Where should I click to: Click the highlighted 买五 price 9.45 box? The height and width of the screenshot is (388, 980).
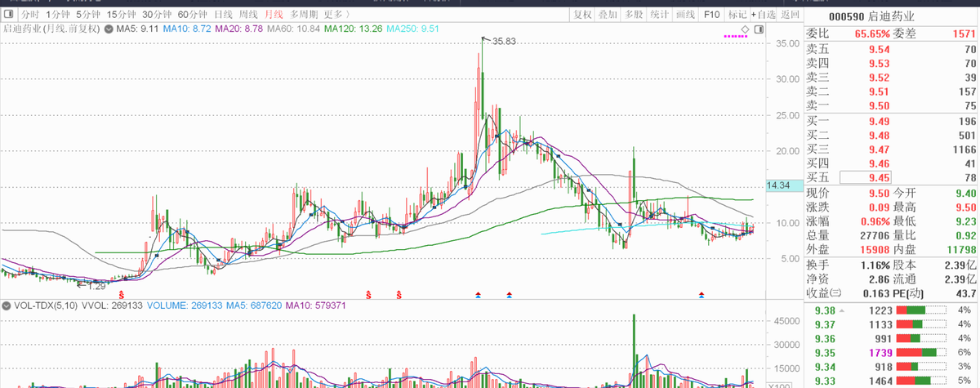pyautogui.click(x=866, y=177)
